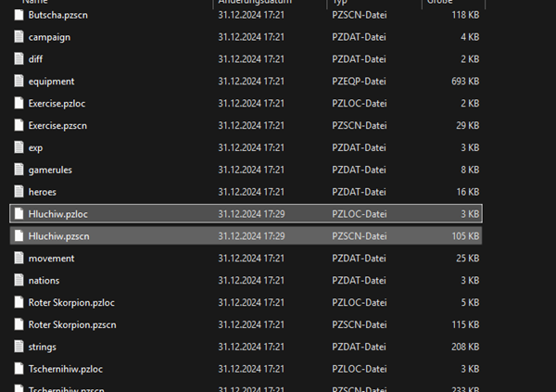Click the 118 KB size of Butscha.pzscn
Image resolution: width=556 pixels, height=392 pixels.
click(x=465, y=15)
